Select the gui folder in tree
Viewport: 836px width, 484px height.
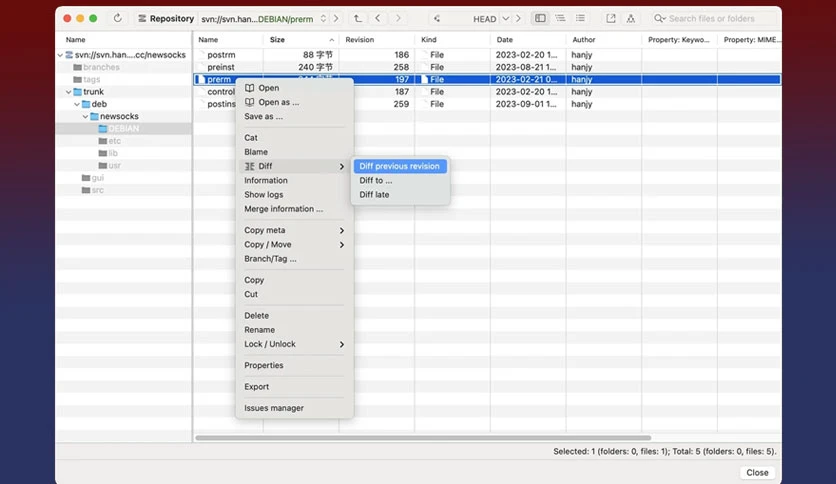[93, 178]
